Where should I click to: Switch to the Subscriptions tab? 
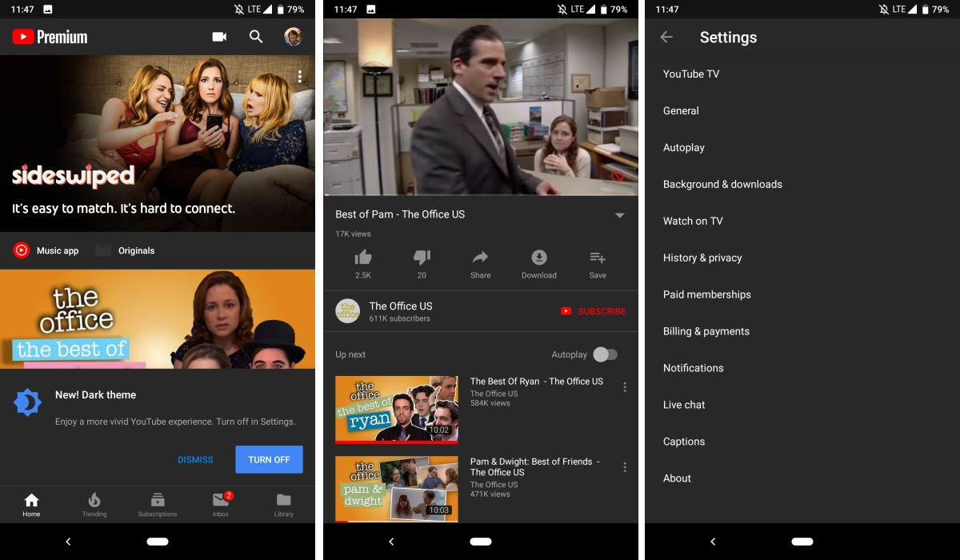click(158, 505)
